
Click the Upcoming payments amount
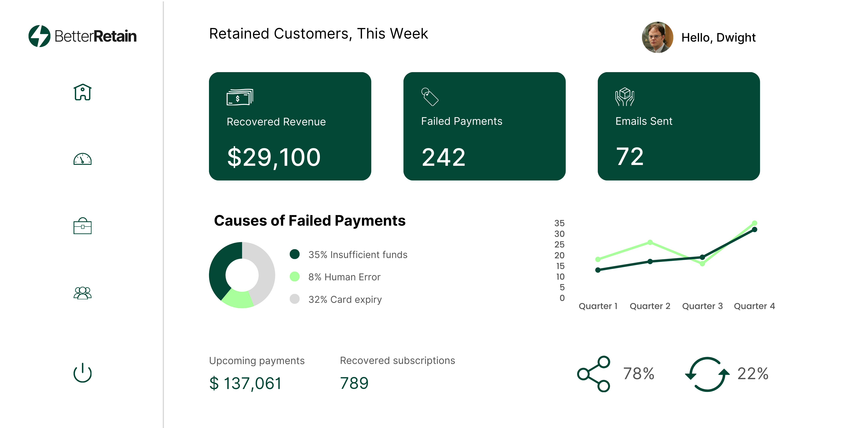click(245, 383)
